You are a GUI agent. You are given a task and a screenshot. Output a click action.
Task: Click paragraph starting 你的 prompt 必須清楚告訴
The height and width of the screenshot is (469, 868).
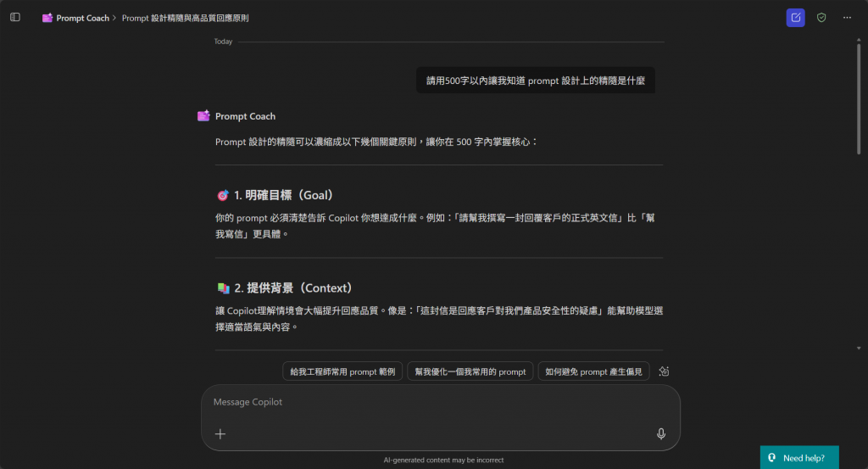tap(435, 226)
